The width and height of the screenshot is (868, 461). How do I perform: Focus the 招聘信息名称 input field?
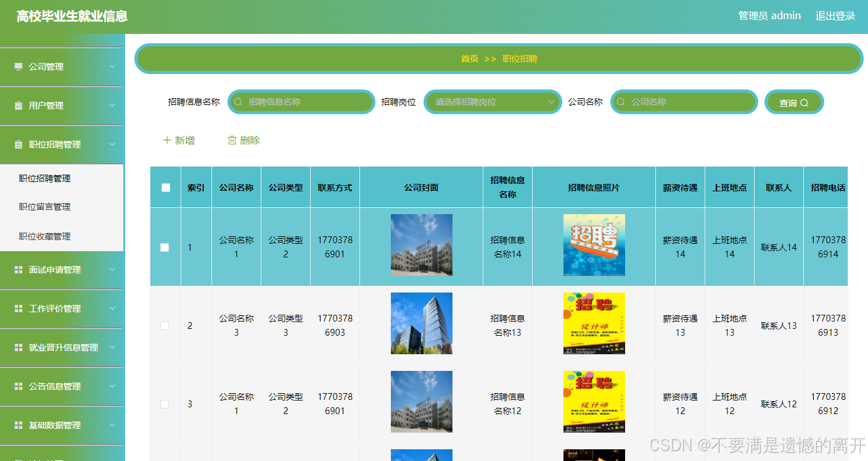(301, 102)
